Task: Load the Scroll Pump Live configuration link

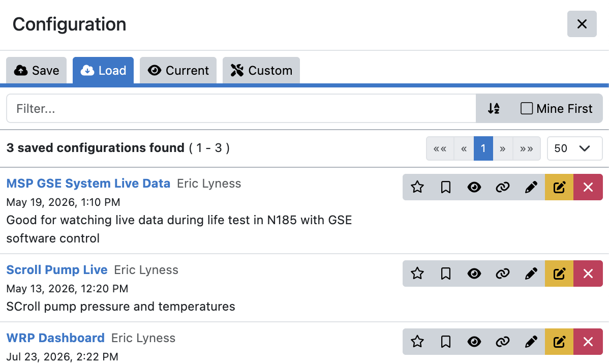Action: pos(57,269)
